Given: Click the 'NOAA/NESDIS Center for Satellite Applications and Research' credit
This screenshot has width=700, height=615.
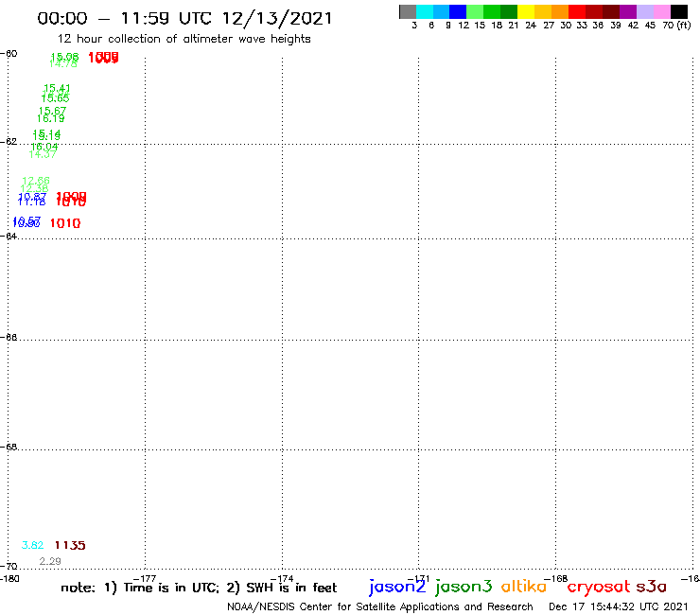Looking at the screenshot, I should tap(380, 607).
